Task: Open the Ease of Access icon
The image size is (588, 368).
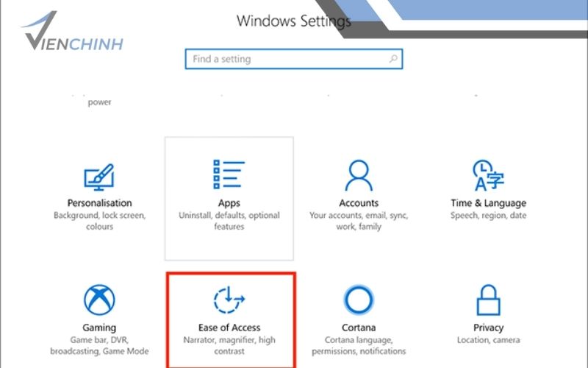Action: [229, 300]
